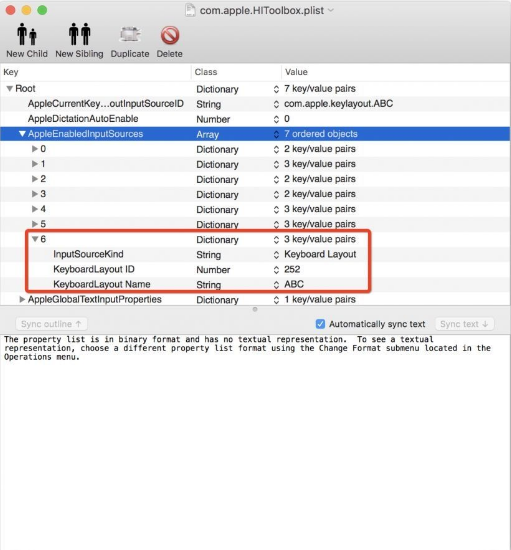Expand the AppleGlobalTextInputProperties dictionary
The height and width of the screenshot is (550, 511).
pyautogui.click(x=22, y=299)
